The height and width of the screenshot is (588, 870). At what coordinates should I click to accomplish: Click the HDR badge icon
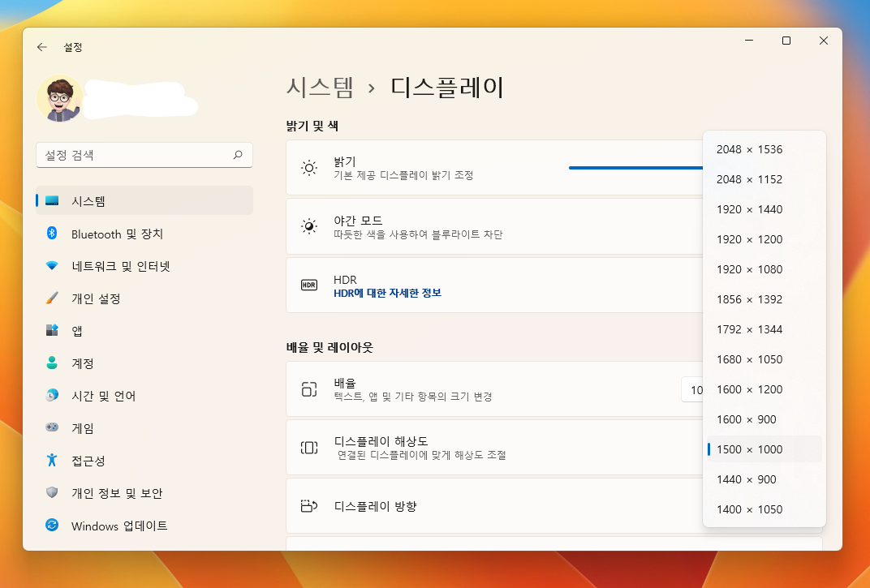point(309,285)
